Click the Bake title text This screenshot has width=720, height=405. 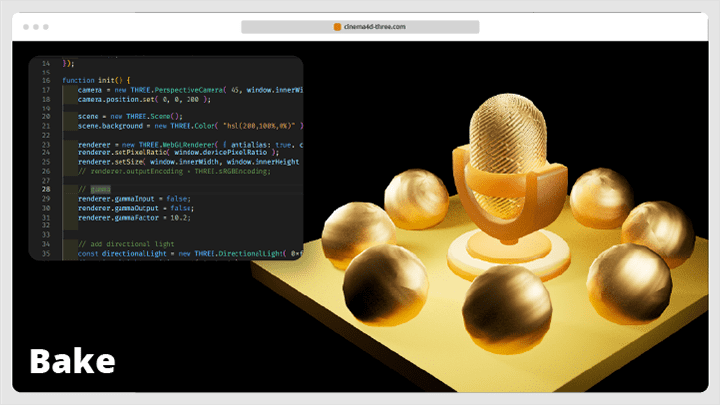[x=73, y=361]
